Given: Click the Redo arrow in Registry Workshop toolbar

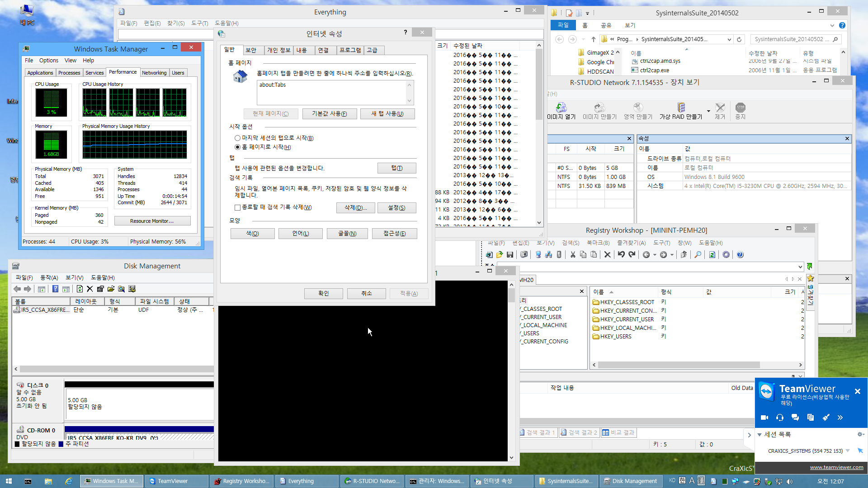Looking at the screenshot, I should point(632,255).
